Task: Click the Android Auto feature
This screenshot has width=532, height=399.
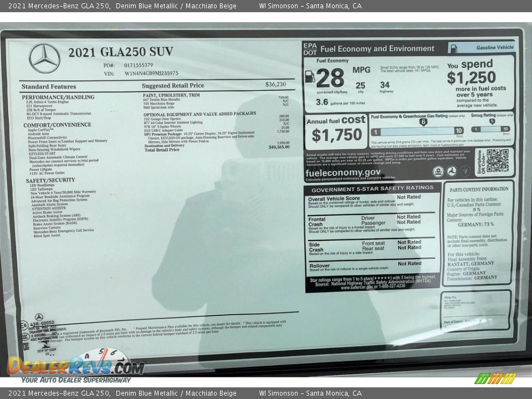Action: coord(38,134)
